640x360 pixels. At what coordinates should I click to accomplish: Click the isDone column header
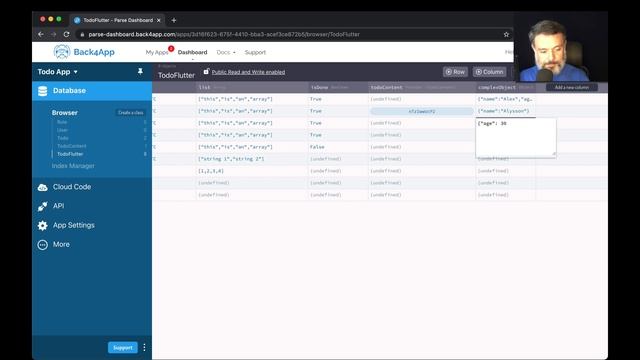point(338,87)
